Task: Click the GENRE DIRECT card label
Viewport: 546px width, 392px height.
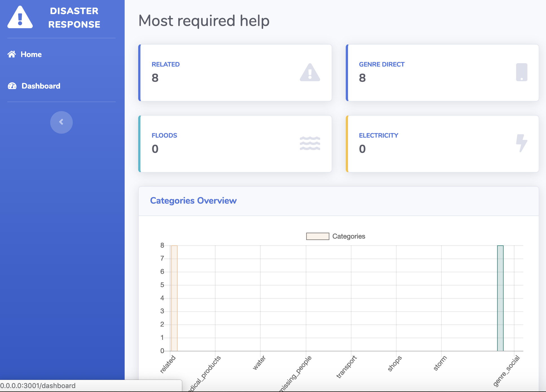Action: click(382, 64)
